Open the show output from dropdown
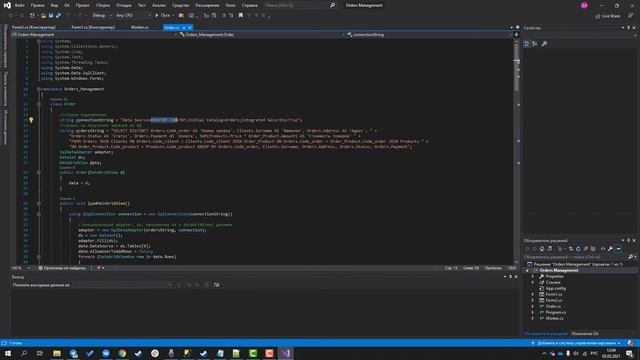 coord(122,285)
